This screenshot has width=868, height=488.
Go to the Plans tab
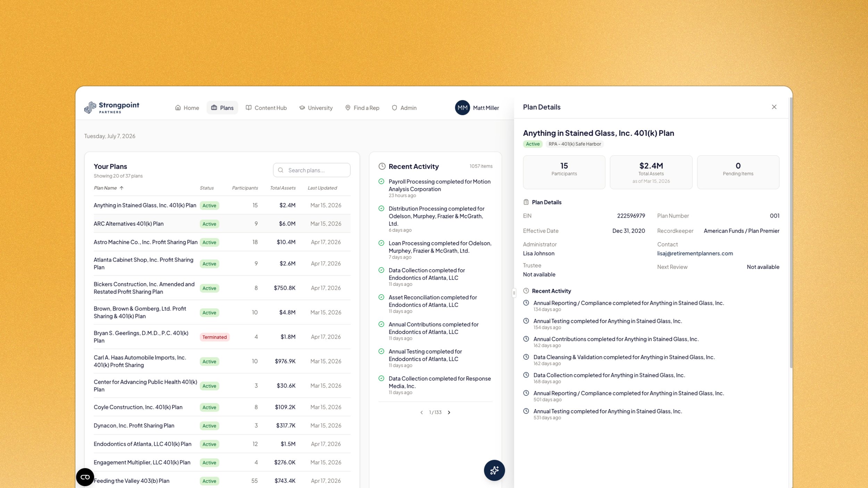pyautogui.click(x=222, y=108)
